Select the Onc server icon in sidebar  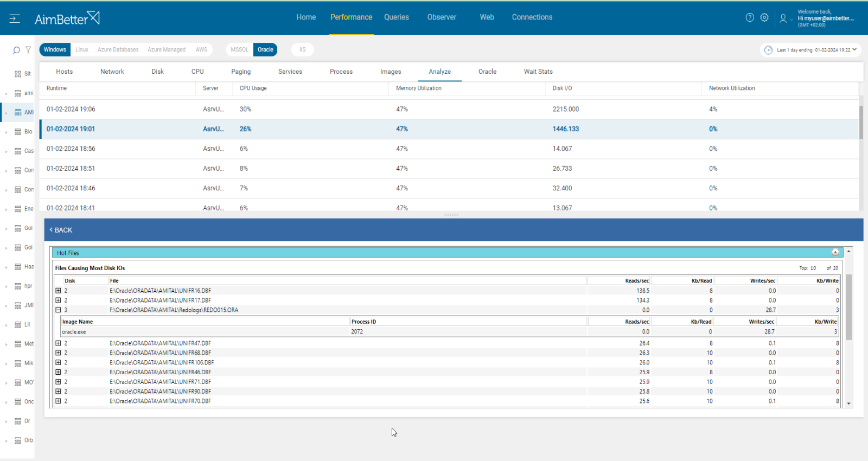pyautogui.click(x=18, y=402)
